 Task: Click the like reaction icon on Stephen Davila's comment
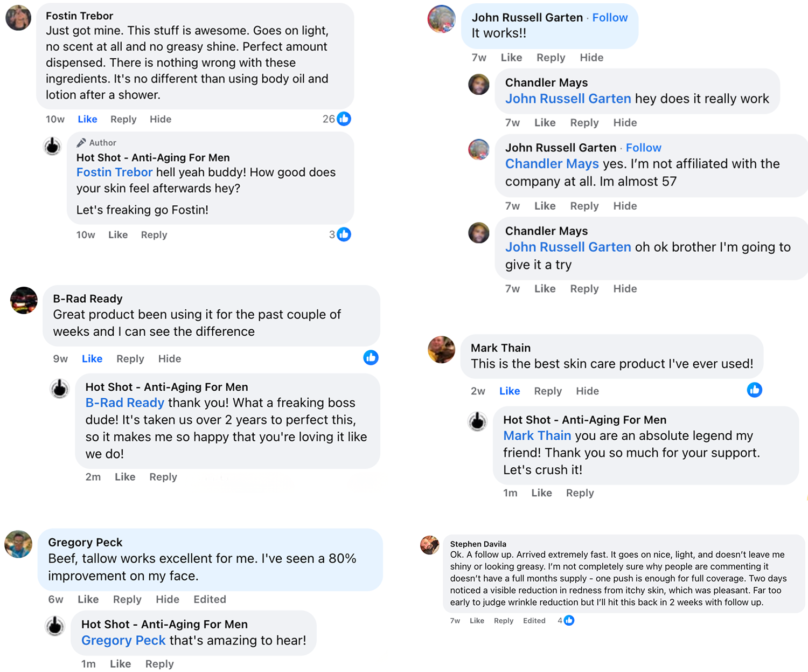coord(569,620)
